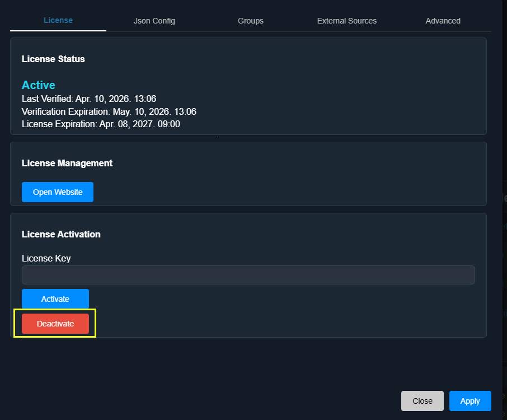Go to the External Sources tab
Screen dimensions: 507x420
coord(346,21)
